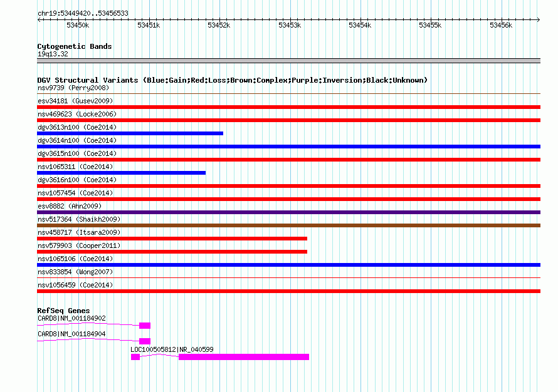The image size is (558, 392).
Task: Click the nsv833854 (Wong2007) label
Action: tap(75, 272)
